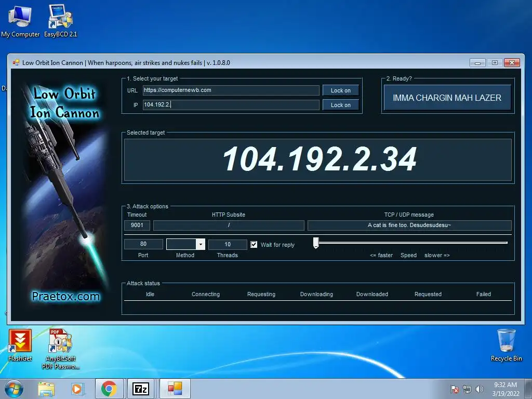The width and height of the screenshot is (532, 399).
Task: Open Windows Explorer from the taskbar
Action: [x=46, y=389]
